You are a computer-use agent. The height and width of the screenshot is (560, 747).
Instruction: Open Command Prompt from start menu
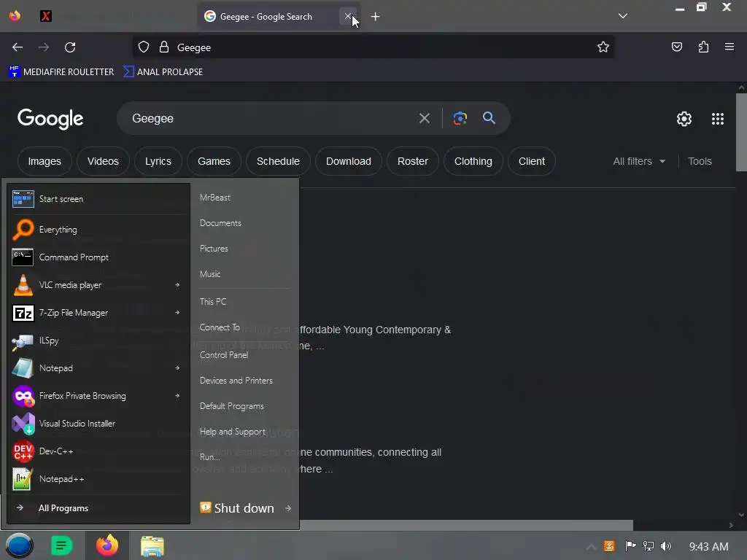click(98, 257)
